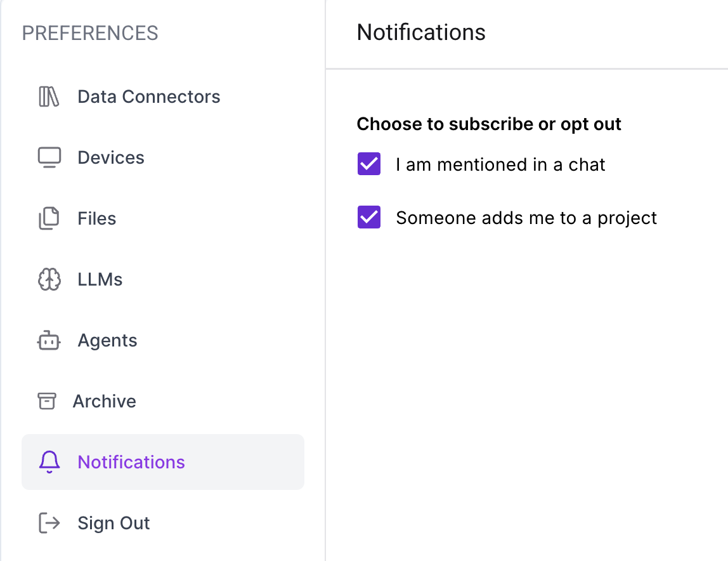The width and height of the screenshot is (728, 561).
Task: Uncheck the mentioned in a chat checkbox
Action: pos(369,164)
